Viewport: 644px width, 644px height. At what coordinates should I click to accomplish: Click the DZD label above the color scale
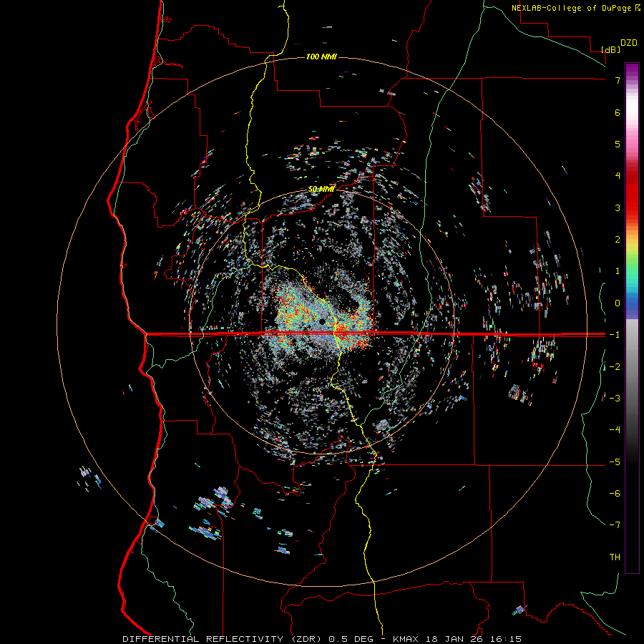point(629,43)
